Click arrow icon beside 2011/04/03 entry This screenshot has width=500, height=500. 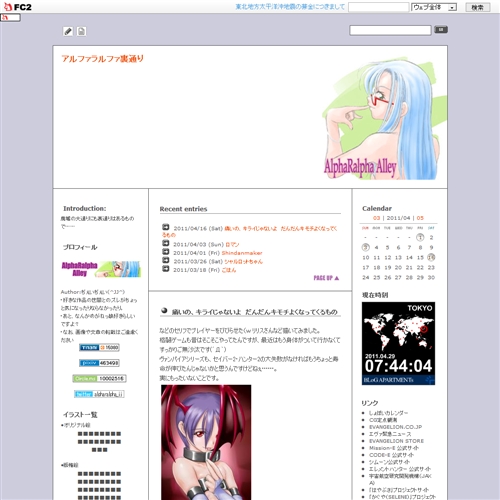(x=166, y=243)
